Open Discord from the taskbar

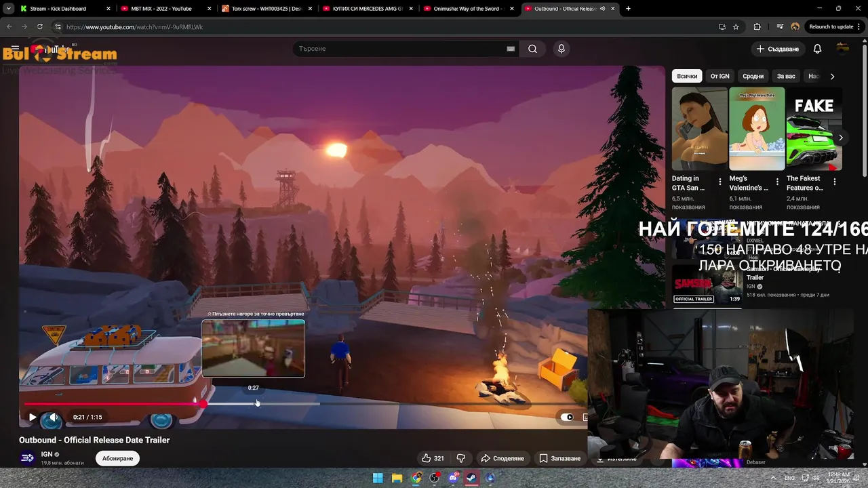pos(453,478)
